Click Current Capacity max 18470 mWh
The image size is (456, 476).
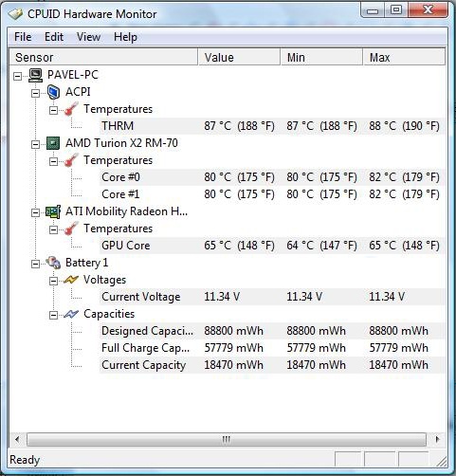(x=398, y=365)
